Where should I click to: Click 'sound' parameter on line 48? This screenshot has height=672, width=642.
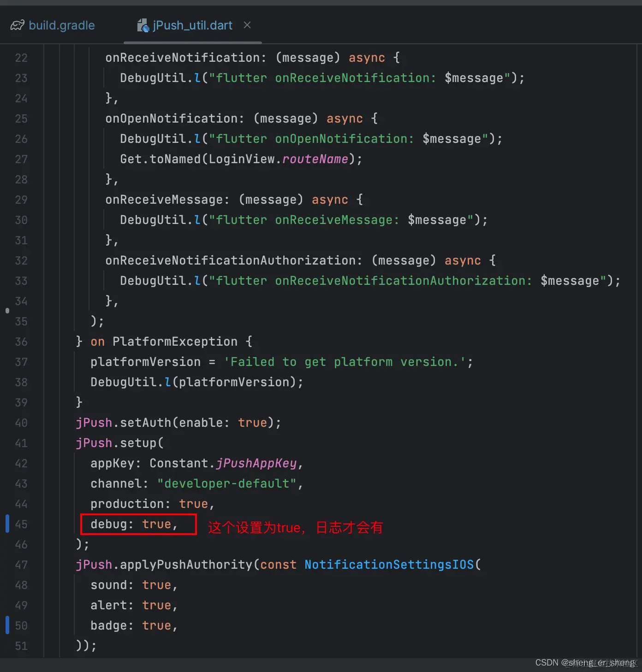109,585
